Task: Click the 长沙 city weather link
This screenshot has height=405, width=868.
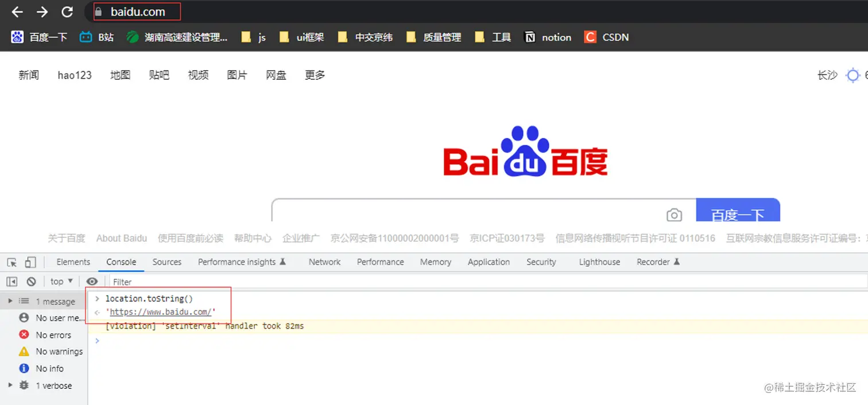Action: [x=827, y=75]
